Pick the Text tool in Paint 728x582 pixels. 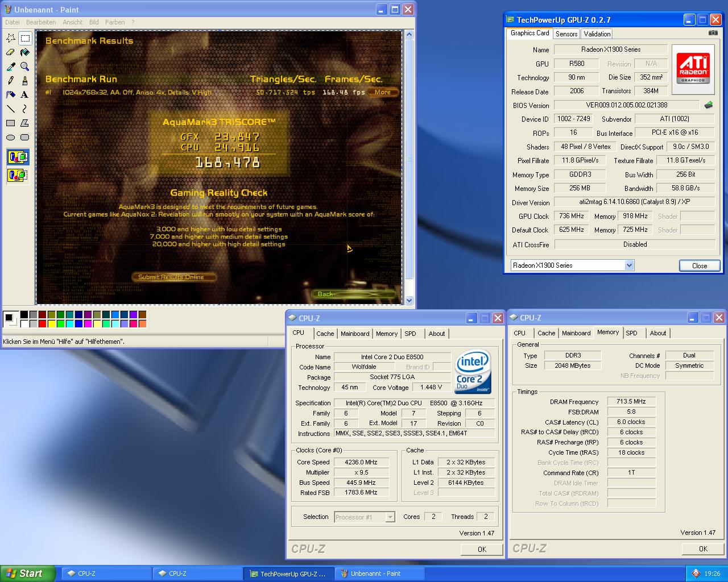(x=25, y=95)
